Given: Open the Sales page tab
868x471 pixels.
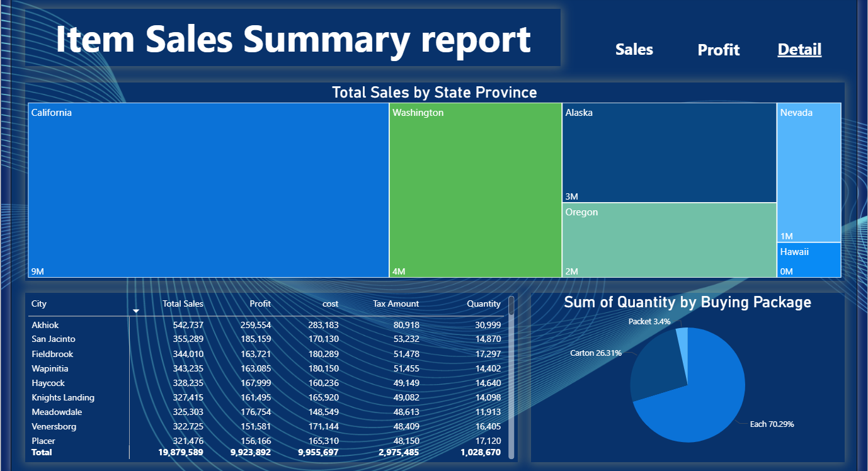Looking at the screenshot, I should pyautogui.click(x=634, y=50).
